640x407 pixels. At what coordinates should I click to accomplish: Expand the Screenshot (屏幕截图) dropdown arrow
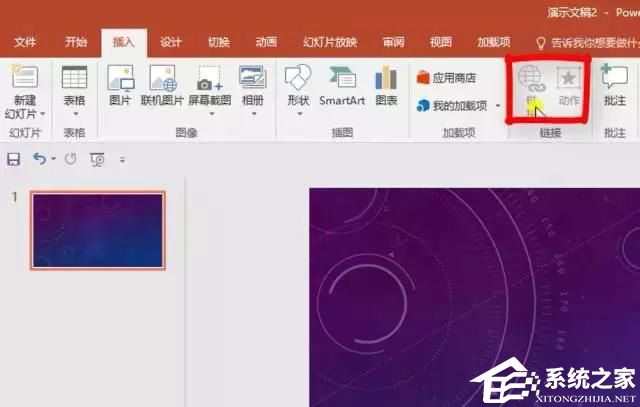point(211,114)
